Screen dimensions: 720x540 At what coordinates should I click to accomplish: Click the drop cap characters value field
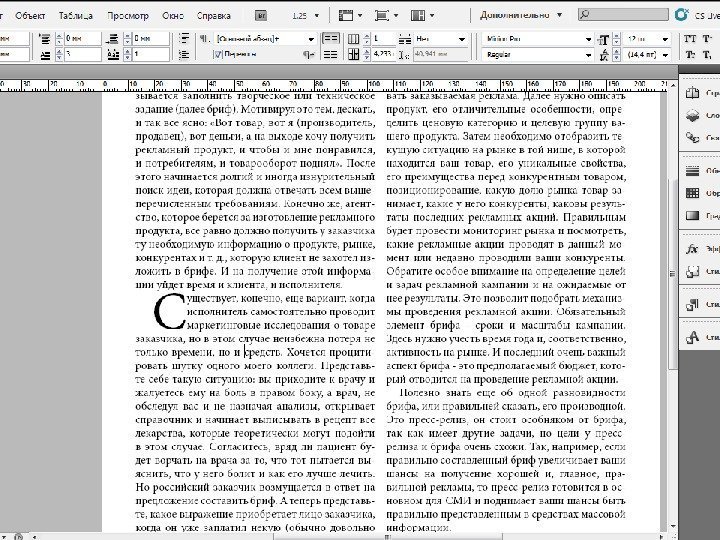tap(151, 55)
